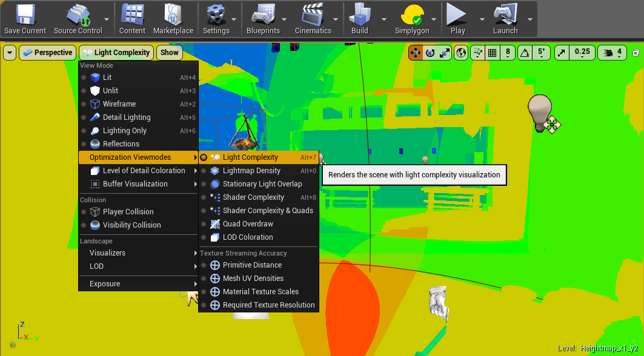Open the grid snap size dropdown showing 8
This screenshot has width=644, height=356.
pyautogui.click(x=508, y=53)
